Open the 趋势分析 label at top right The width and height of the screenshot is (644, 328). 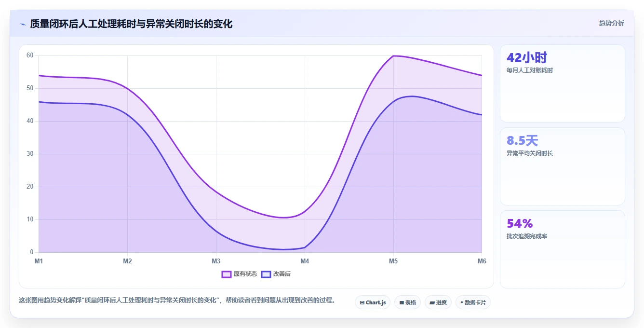click(611, 23)
